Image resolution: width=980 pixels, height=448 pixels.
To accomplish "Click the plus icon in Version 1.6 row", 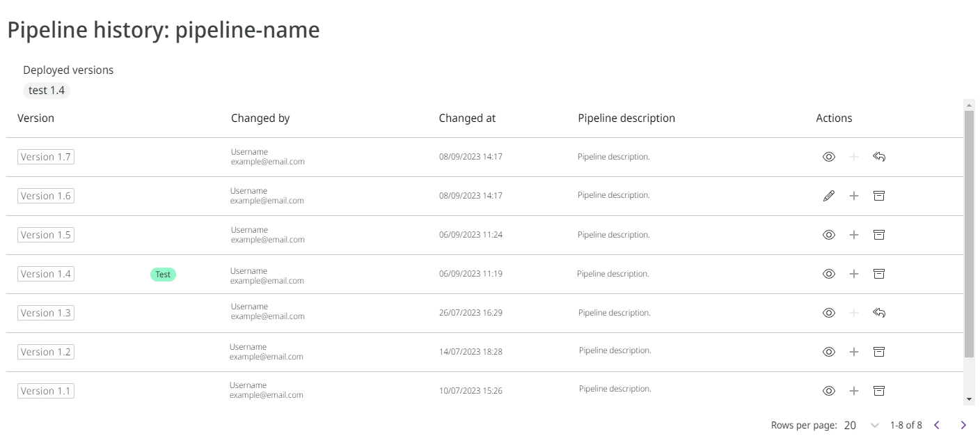I will point(854,196).
